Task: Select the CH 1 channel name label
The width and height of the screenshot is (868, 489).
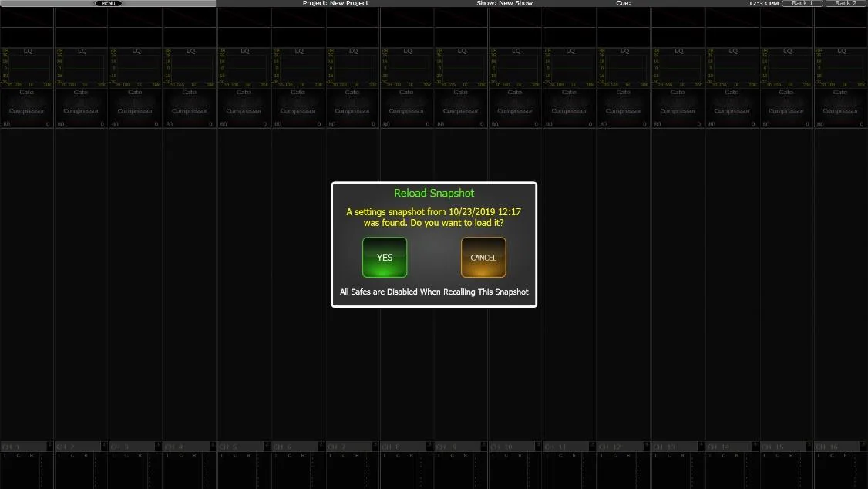Action: pos(23,447)
